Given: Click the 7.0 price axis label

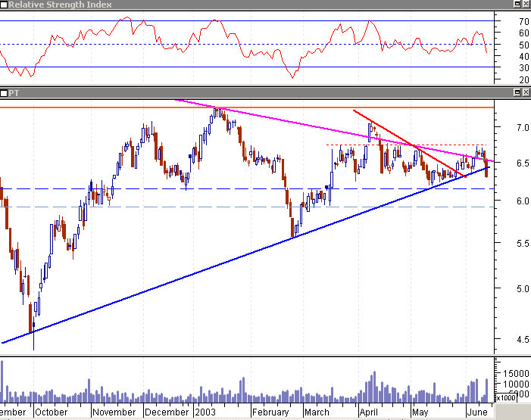Looking at the screenshot, I should (523, 128).
